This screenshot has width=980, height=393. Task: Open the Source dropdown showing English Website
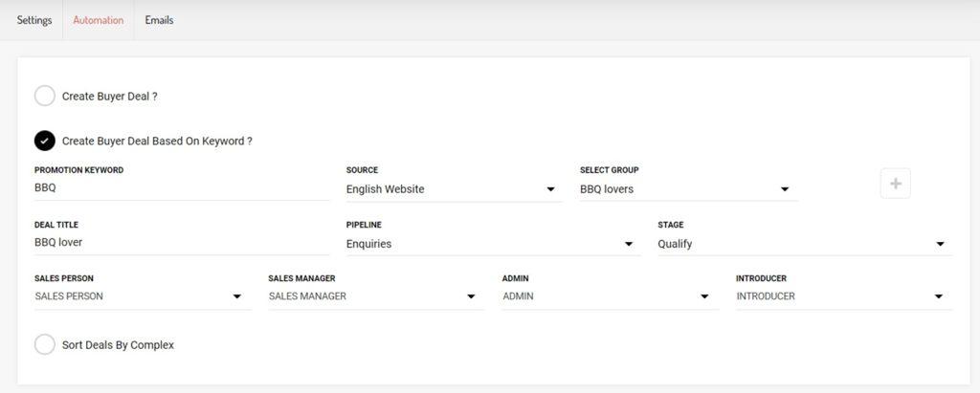click(454, 189)
